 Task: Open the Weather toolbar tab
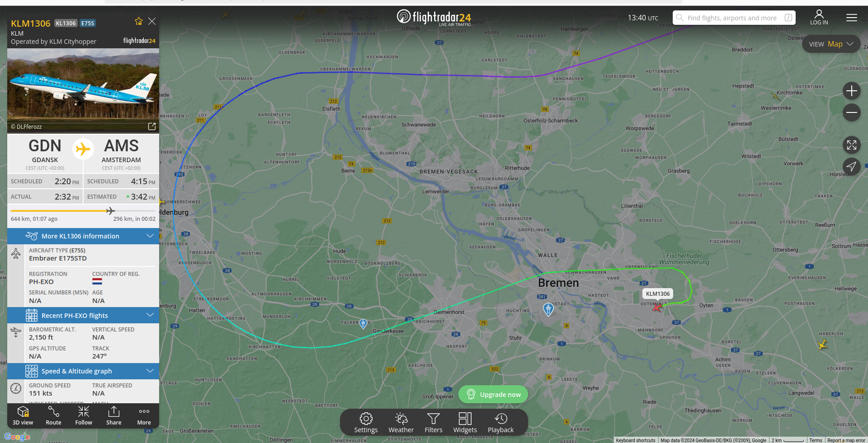[401, 423]
